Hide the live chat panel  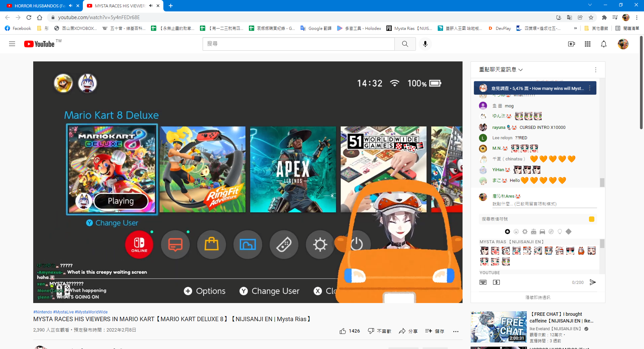(x=538, y=297)
